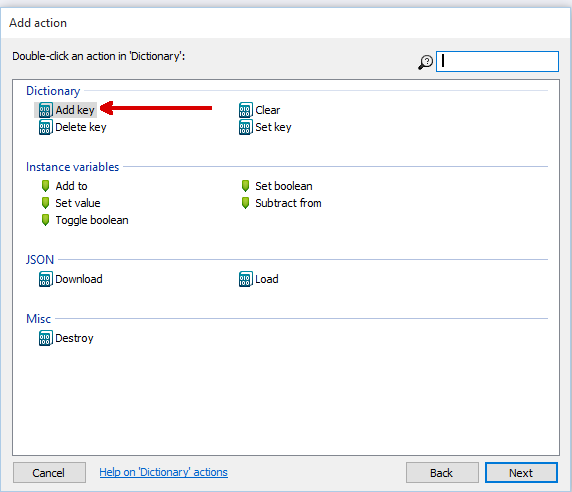Select the JSON Download action icon

tap(45, 279)
